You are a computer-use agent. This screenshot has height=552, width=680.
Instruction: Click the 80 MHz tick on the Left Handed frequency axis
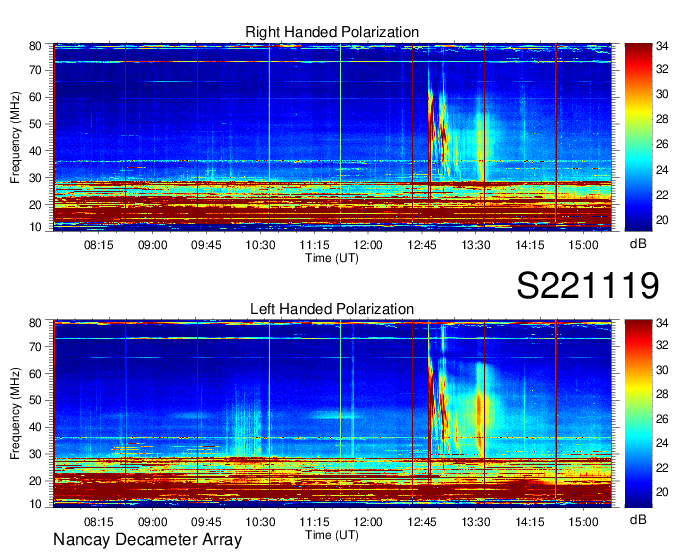[35, 322]
